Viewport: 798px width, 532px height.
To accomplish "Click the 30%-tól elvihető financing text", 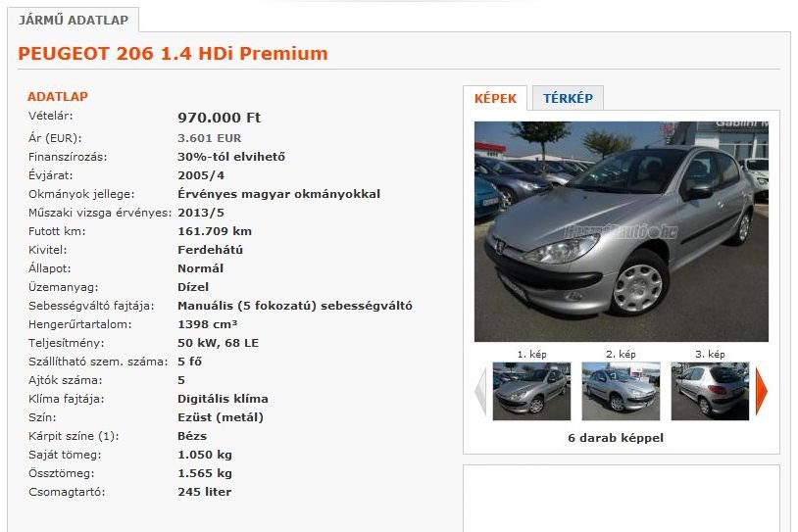I will (x=231, y=157).
